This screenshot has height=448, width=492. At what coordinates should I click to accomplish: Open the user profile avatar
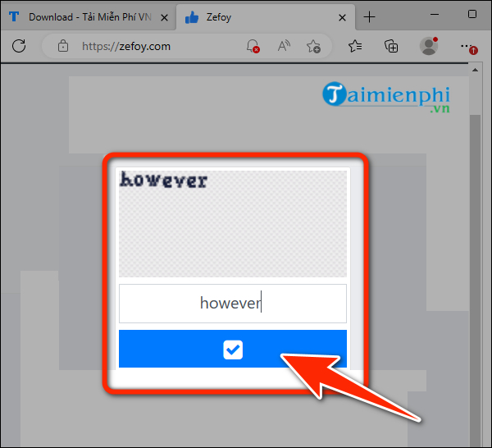click(x=427, y=47)
